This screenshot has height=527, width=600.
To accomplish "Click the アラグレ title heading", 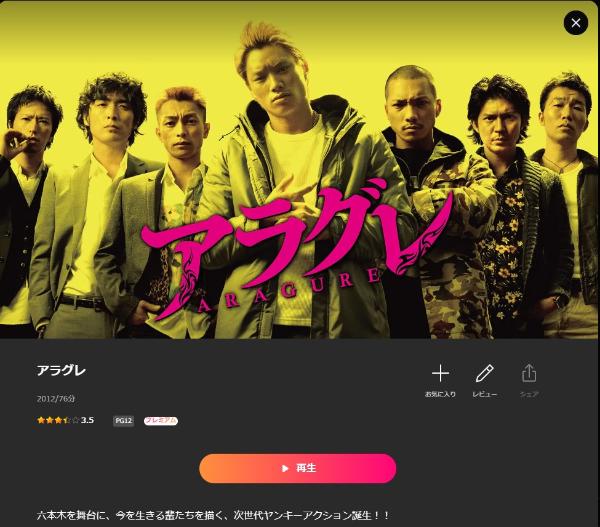I will pos(61,370).
